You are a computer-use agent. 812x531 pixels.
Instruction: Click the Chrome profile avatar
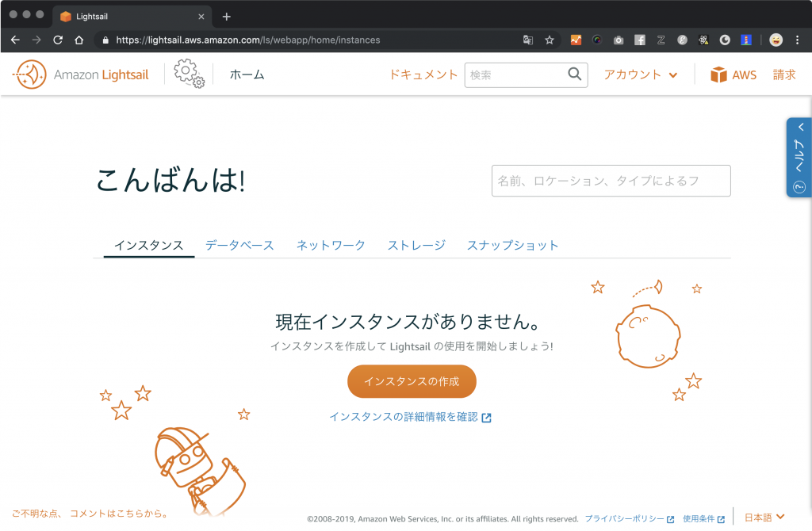point(776,40)
